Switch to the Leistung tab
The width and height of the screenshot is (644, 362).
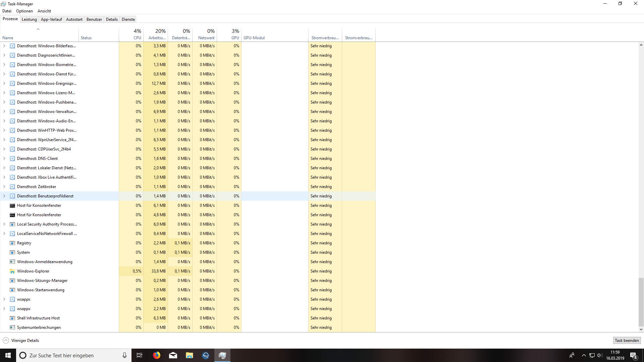tap(29, 19)
